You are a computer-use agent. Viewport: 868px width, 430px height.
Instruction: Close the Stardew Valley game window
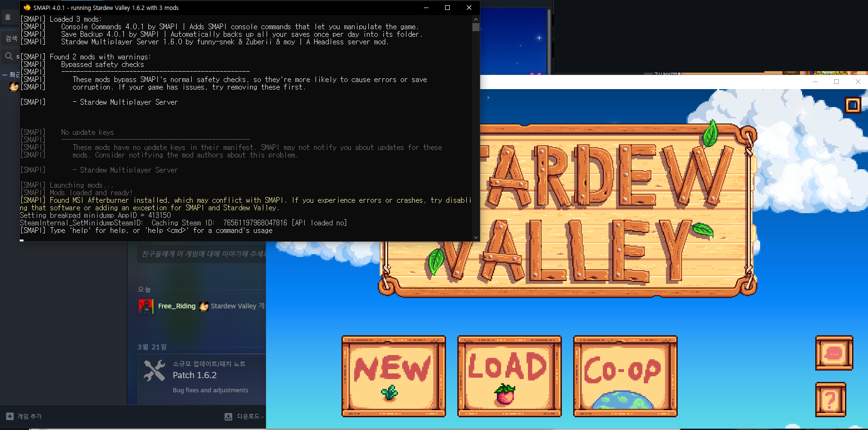tap(858, 82)
